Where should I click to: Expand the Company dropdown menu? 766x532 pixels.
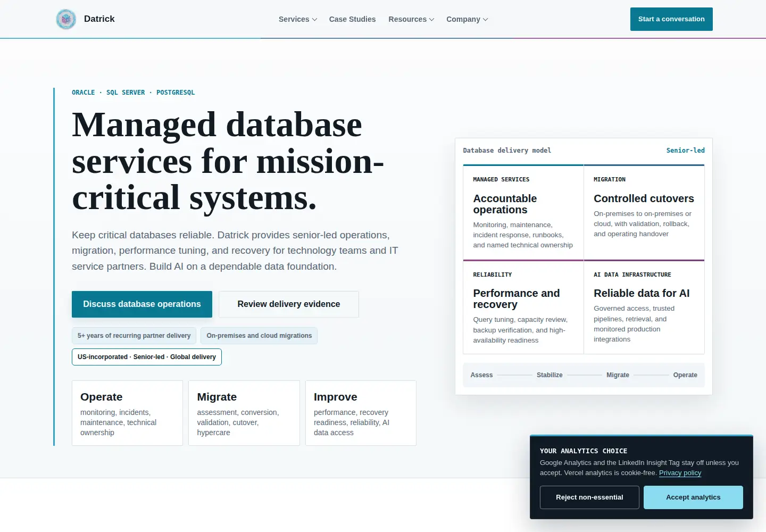click(x=467, y=19)
